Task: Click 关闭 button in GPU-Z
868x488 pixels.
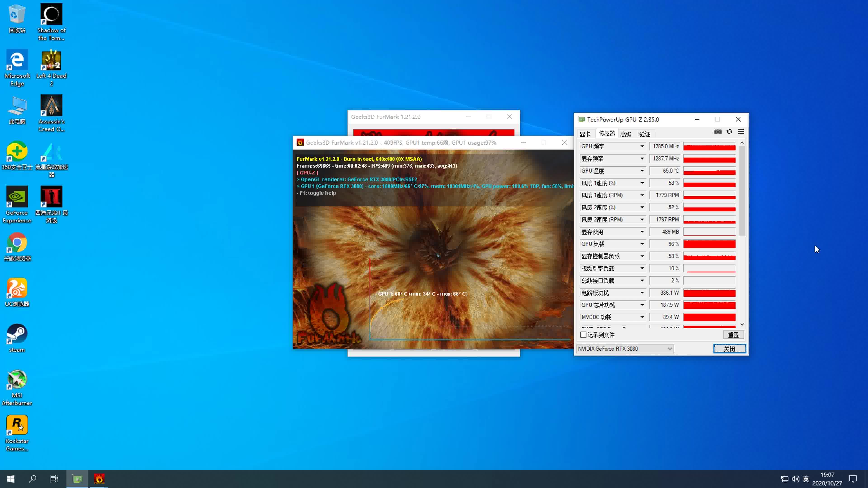Action: coord(729,349)
